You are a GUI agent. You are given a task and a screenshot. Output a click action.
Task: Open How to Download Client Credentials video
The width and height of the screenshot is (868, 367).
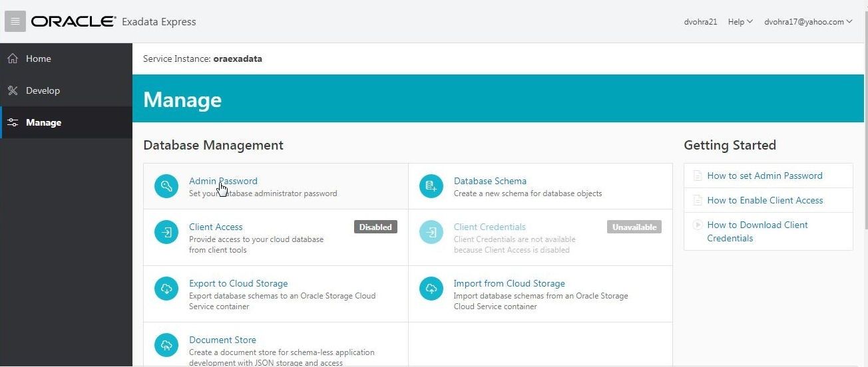tap(758, 231)
